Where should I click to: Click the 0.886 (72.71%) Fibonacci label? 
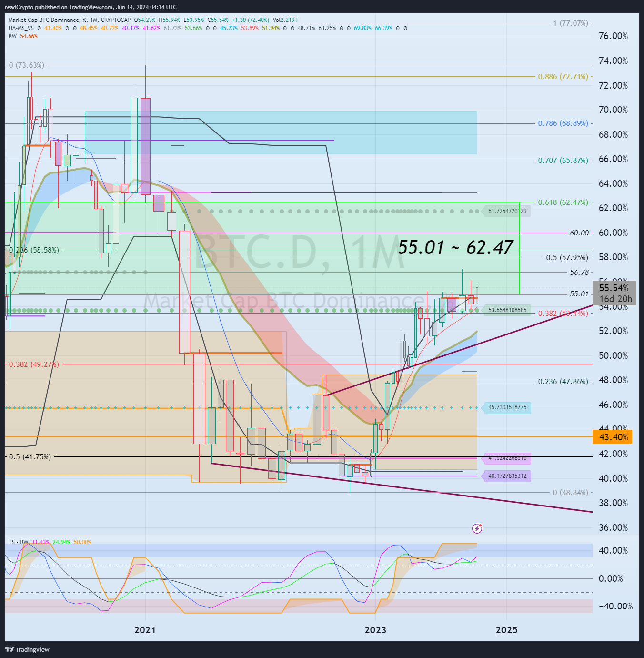click(563, 77)
